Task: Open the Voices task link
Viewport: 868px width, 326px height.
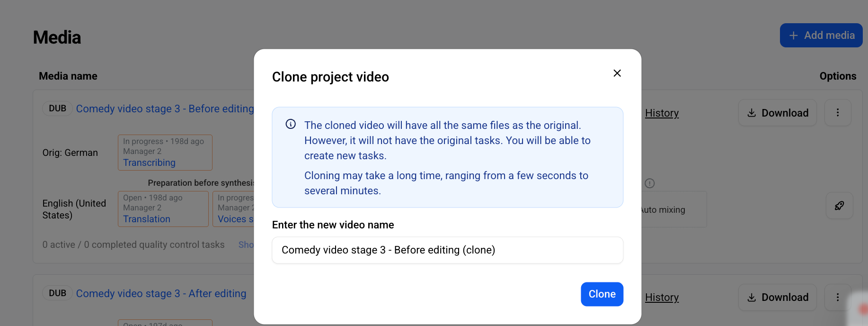Action: [x=236, y=219]
